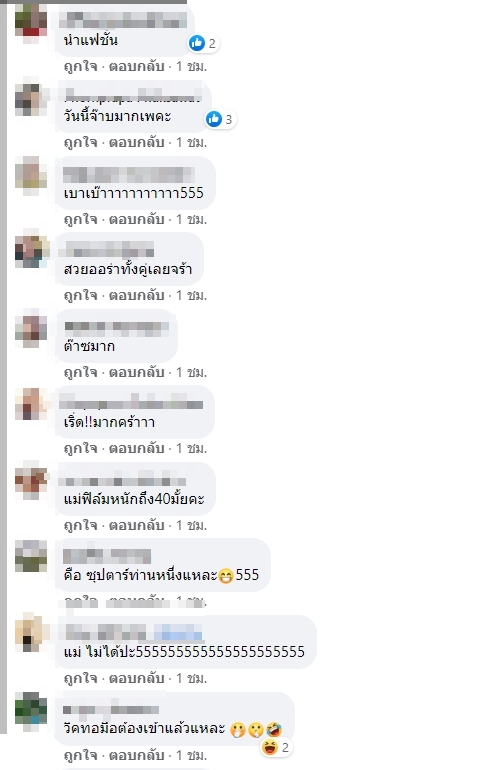Open the profile picture beside the นำแฟชั่น comment

coord(31,21)
